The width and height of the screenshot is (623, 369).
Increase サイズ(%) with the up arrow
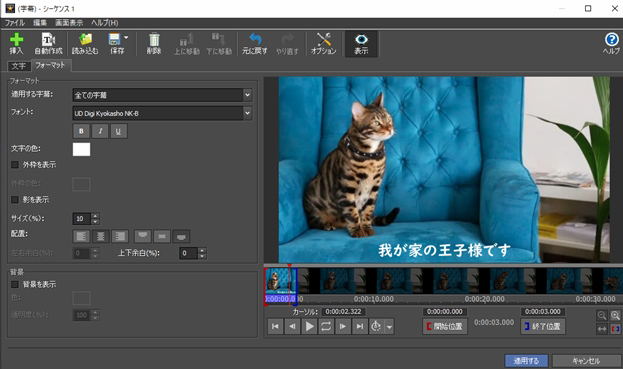click(95, 216)
